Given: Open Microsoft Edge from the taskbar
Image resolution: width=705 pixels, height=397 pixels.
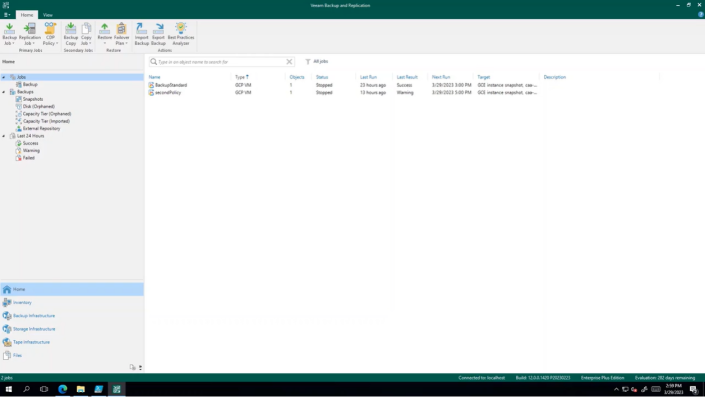Looking at the screenshot, I should [x=62, y=389].
